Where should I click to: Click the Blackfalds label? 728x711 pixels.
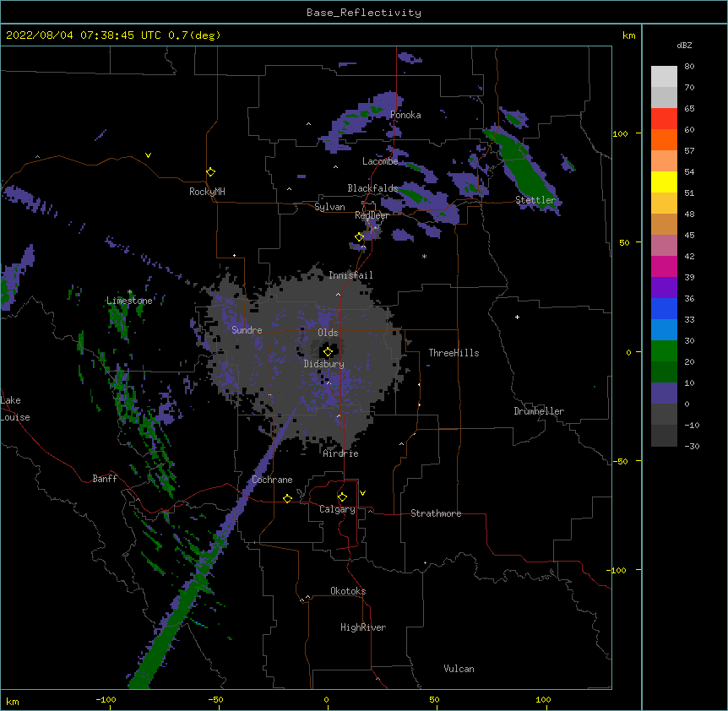click(372, 188)
